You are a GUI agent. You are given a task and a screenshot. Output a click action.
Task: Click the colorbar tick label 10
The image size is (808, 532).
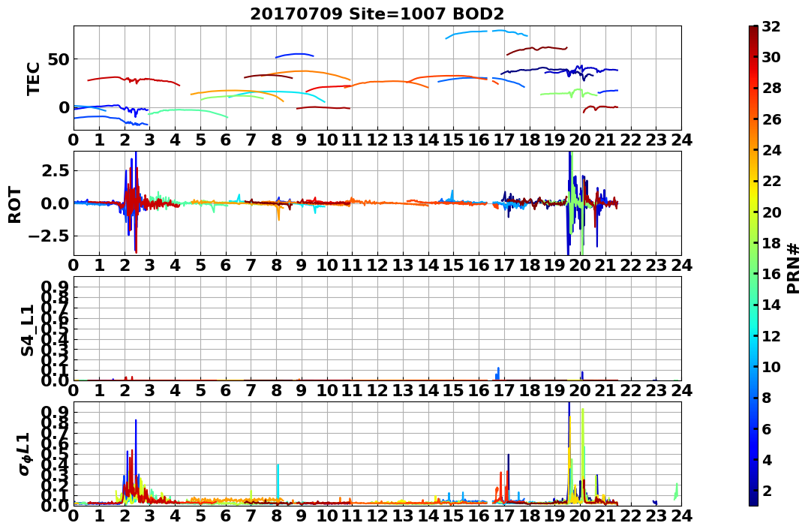771,367
